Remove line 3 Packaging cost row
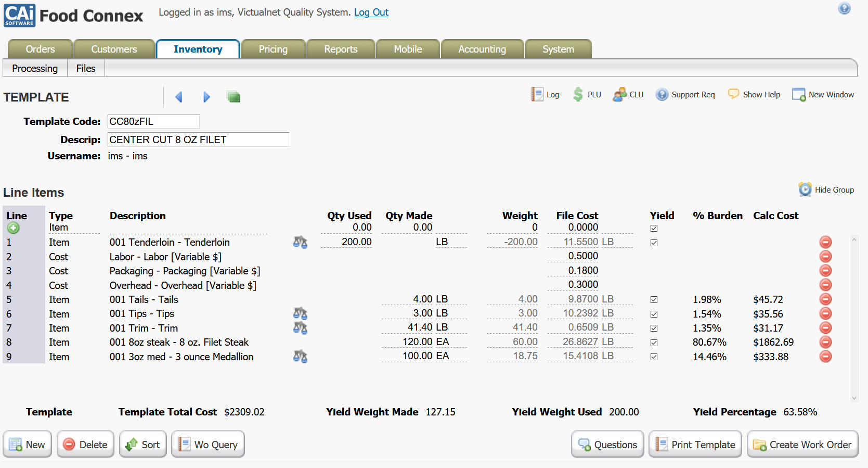The height and width of the screenshot is (468, 868). click(825, 271)
